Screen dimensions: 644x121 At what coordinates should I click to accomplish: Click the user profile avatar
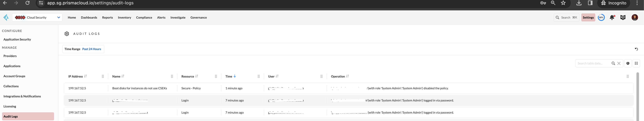click(x=635, y=17)
